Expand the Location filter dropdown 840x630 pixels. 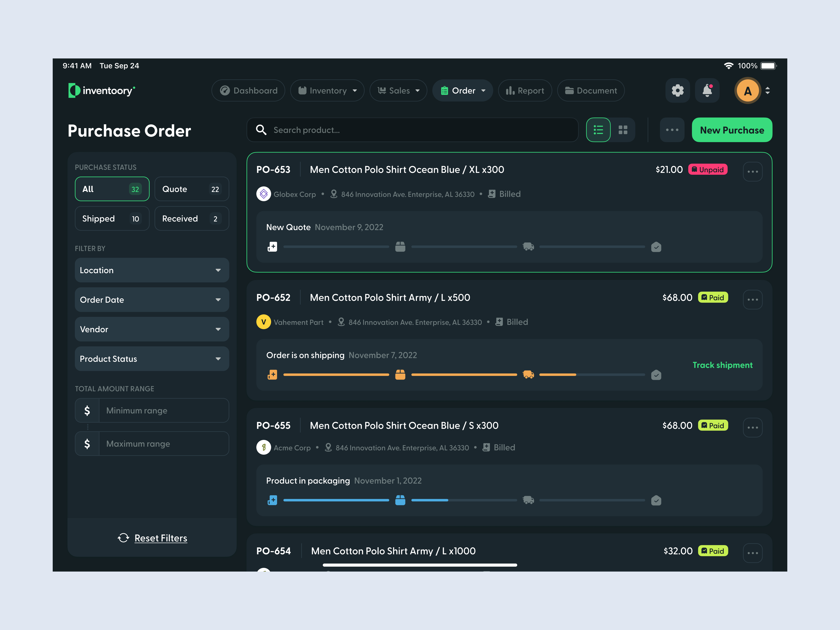click(152, 270)
